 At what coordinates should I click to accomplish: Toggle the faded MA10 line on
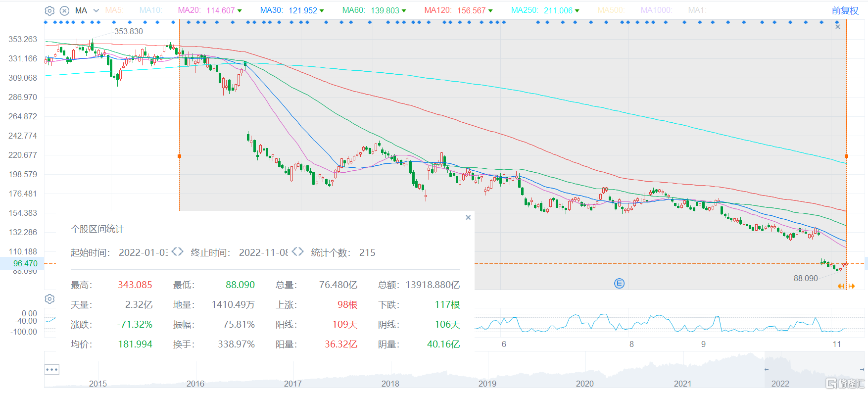150,10
